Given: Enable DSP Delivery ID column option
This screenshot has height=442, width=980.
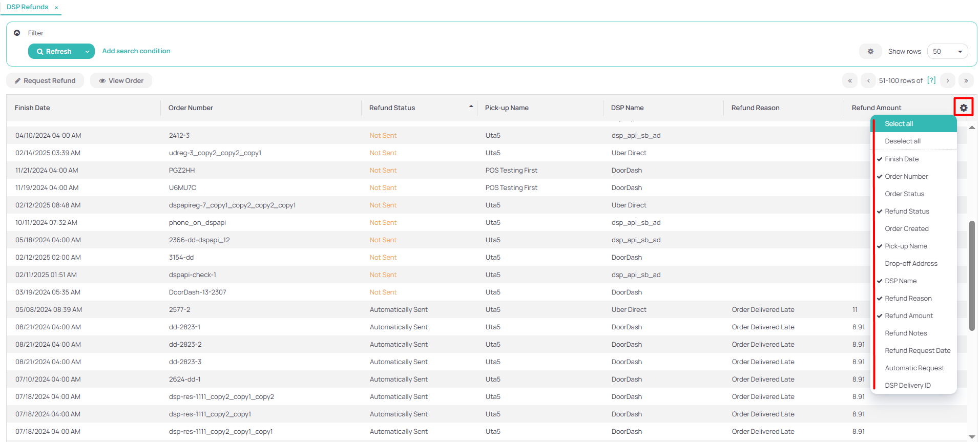Looking at the screenshot, I should 914,385.
